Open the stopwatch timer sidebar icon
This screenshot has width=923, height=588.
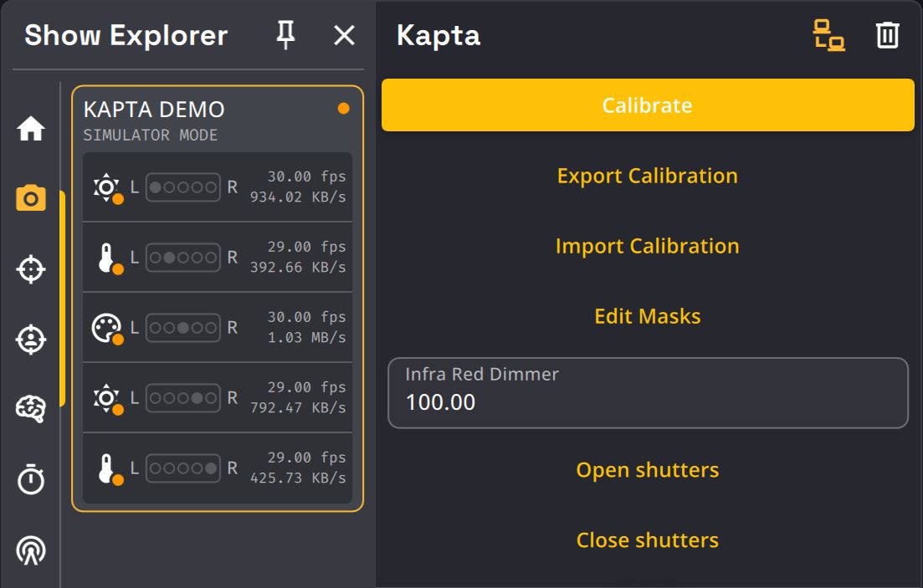[31, 479]
